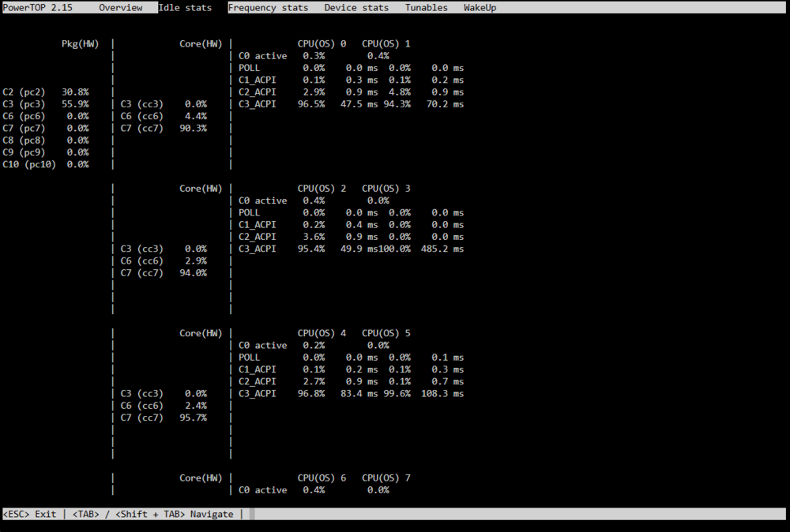Select the C9 (pc9) package row
This screenshot has width=790, height=532.
(x=46, y=152)
